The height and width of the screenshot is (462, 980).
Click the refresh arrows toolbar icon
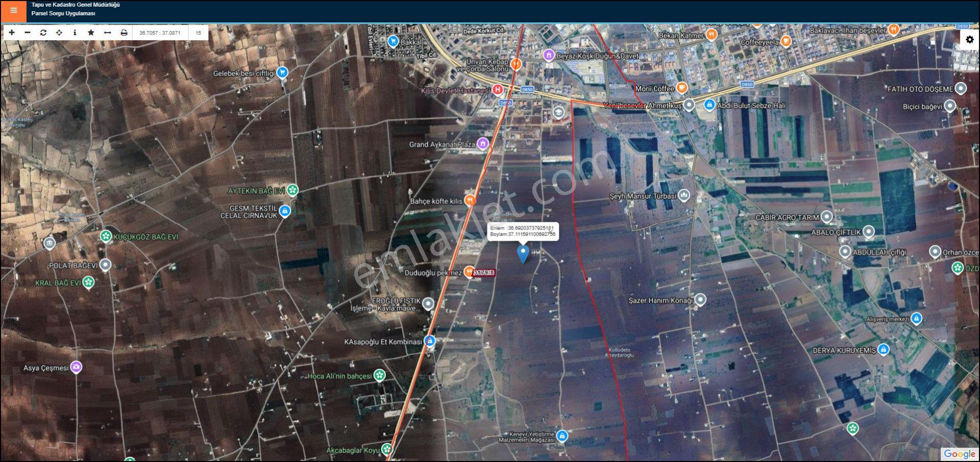(x=43, y=33)
